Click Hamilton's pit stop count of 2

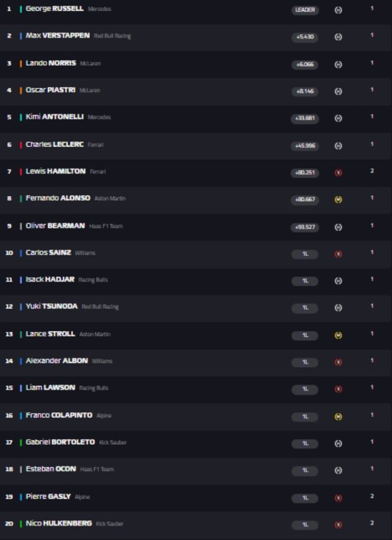372,171
